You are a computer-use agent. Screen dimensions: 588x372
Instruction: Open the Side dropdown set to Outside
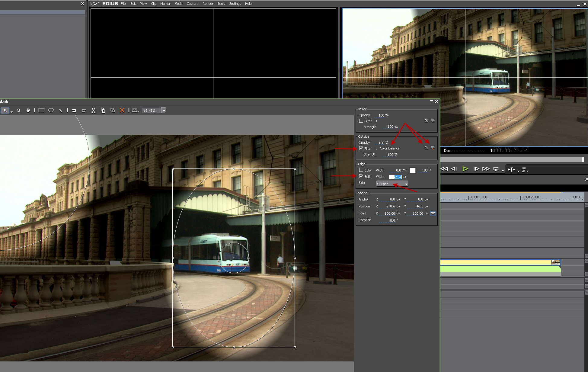(392, 184)
